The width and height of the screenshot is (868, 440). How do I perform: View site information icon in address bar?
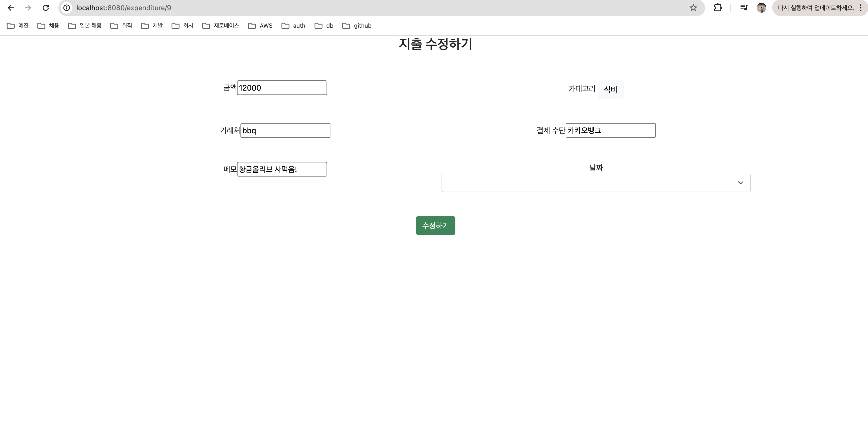click(67, 8)
